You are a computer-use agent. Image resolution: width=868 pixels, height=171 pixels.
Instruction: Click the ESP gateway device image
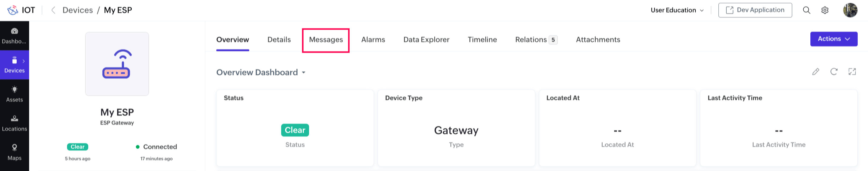click(117, 64)
